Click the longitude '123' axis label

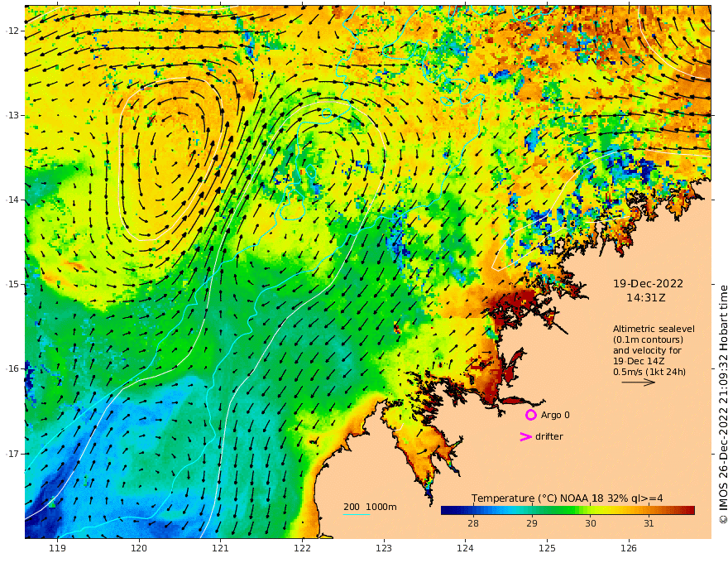pos(384,549)
